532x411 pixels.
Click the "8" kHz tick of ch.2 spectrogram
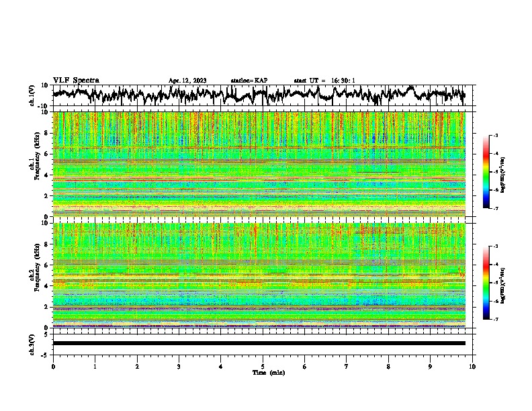[46, 244]
